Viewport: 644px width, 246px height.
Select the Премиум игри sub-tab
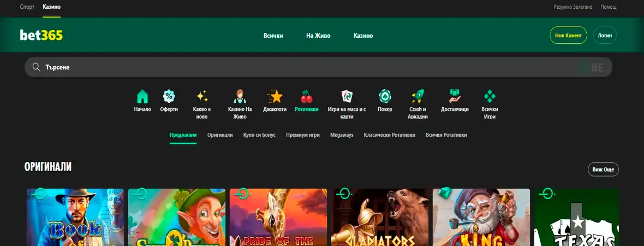point(303,135)
